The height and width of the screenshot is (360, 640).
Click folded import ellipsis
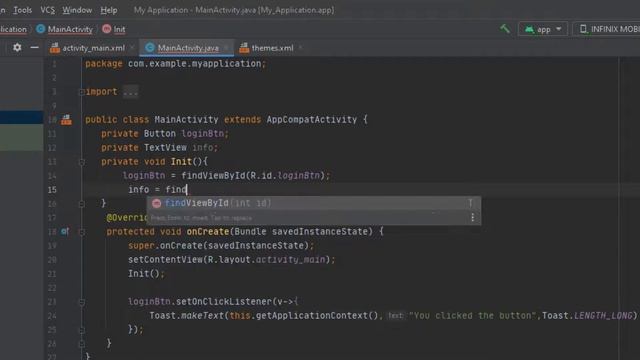pos(131,92)
